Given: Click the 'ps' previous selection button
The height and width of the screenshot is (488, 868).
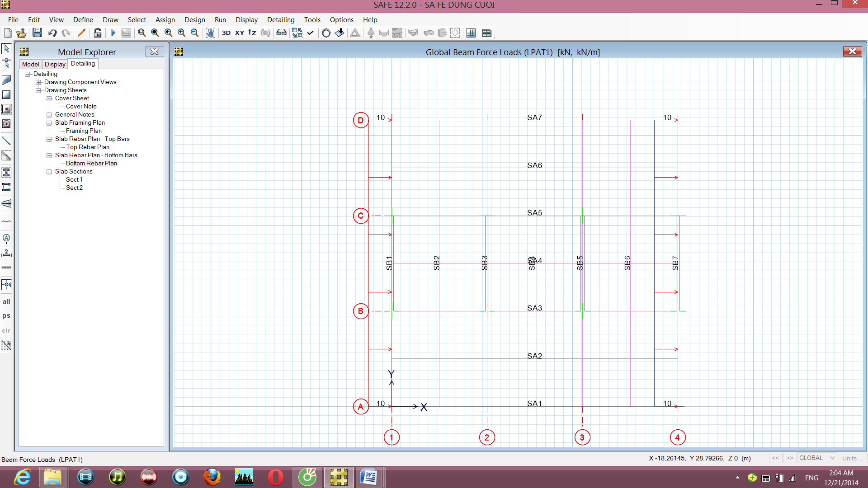Looking at the screenshot, I should (x=6, y=316).
